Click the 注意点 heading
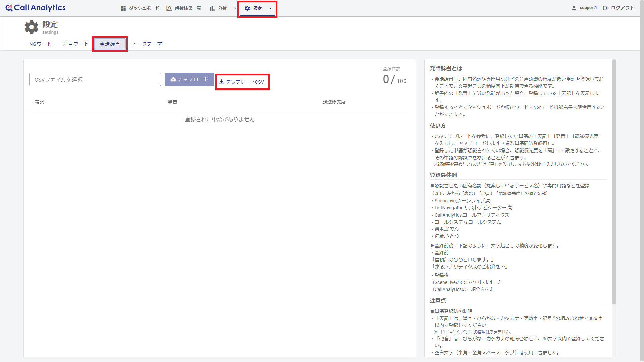This screenshot has height=362, width=644. [438, 301]
